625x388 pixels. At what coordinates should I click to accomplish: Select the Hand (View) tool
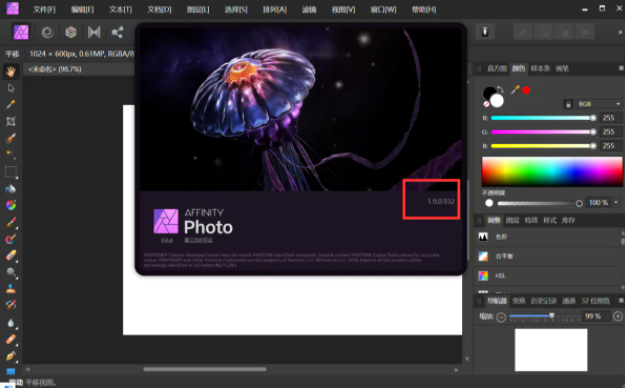11,71
